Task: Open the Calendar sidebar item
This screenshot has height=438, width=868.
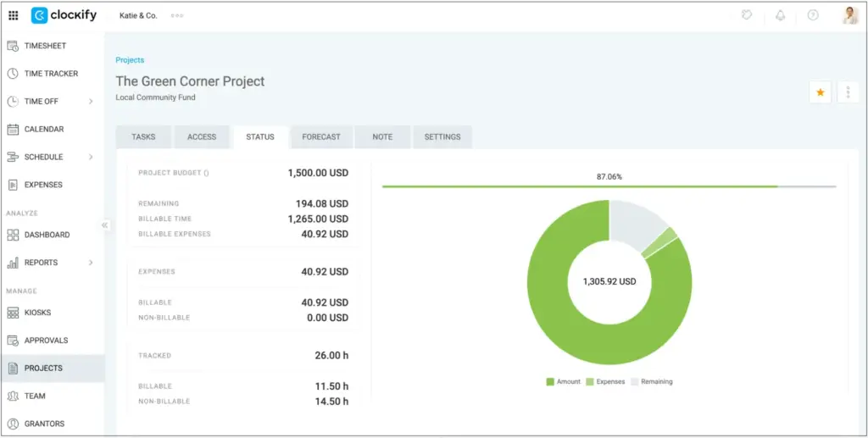Action: 43,130
